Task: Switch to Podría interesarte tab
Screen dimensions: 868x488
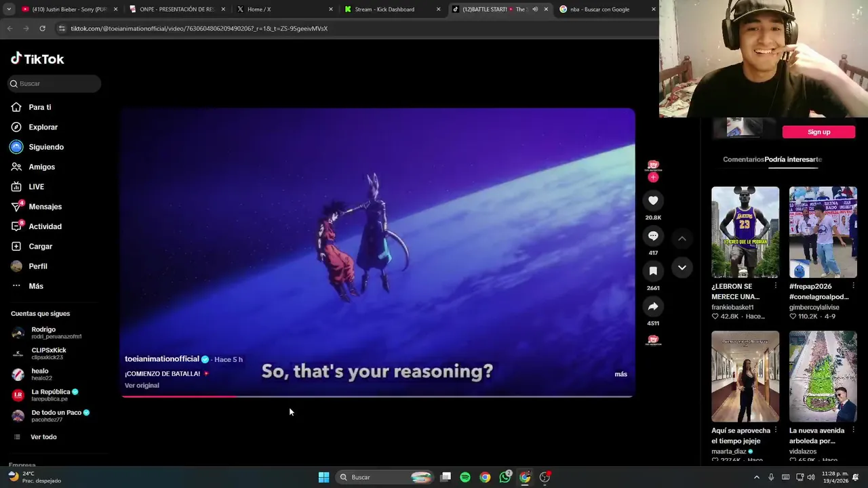Action: 793,159
